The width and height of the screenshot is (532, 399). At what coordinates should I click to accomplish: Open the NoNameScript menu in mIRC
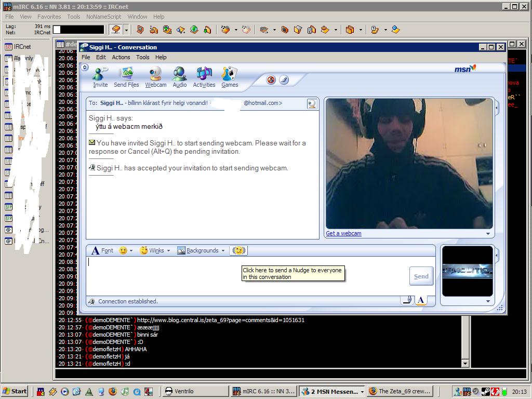point(103,17)
